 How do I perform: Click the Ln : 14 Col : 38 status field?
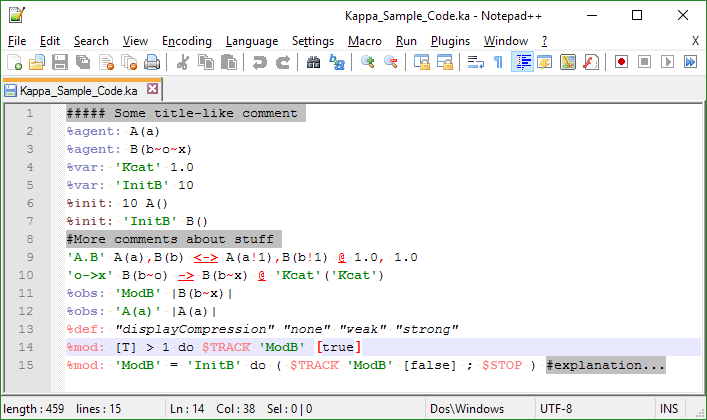(212, 409)
